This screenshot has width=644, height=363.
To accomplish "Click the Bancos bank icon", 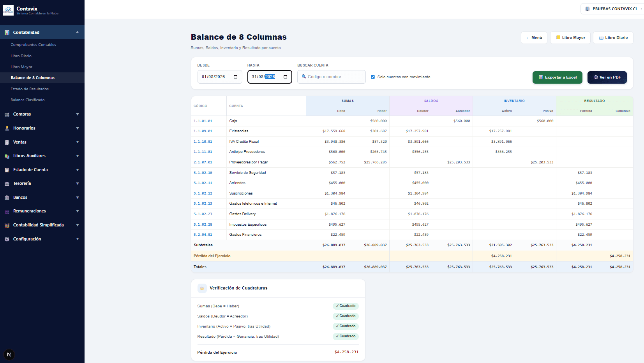I will (7, 198).
